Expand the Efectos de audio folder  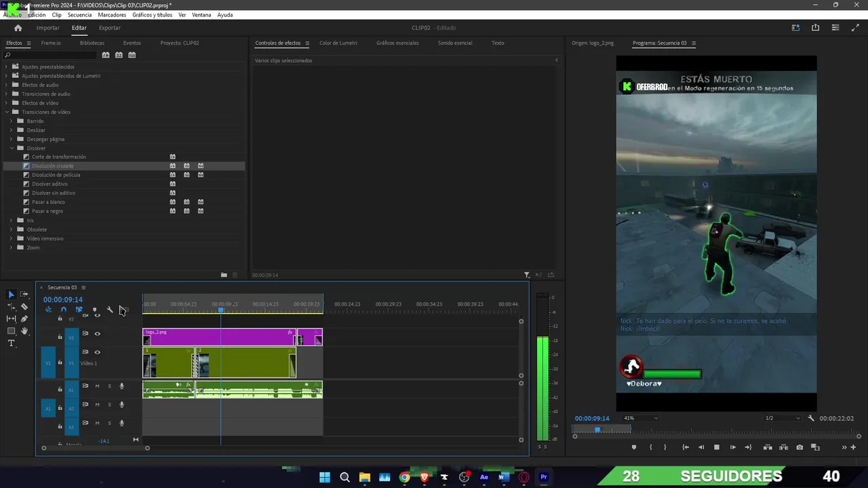[7, 85]
